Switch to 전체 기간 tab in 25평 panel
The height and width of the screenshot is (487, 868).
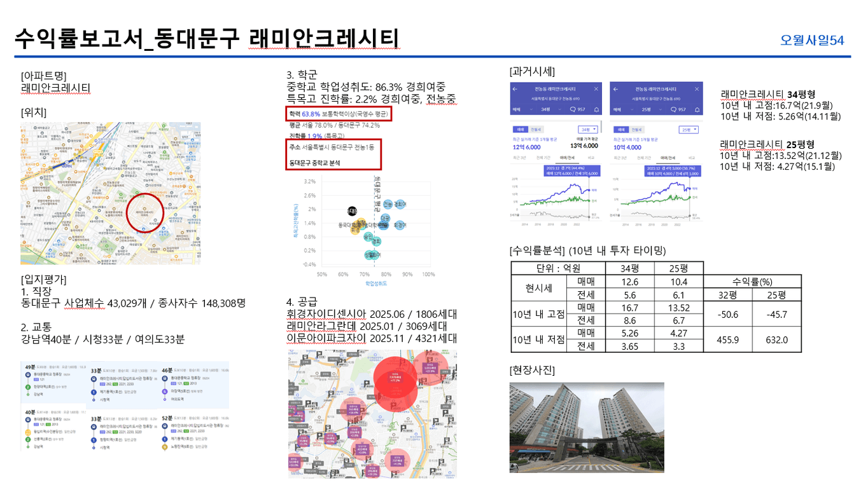point(644,158)
